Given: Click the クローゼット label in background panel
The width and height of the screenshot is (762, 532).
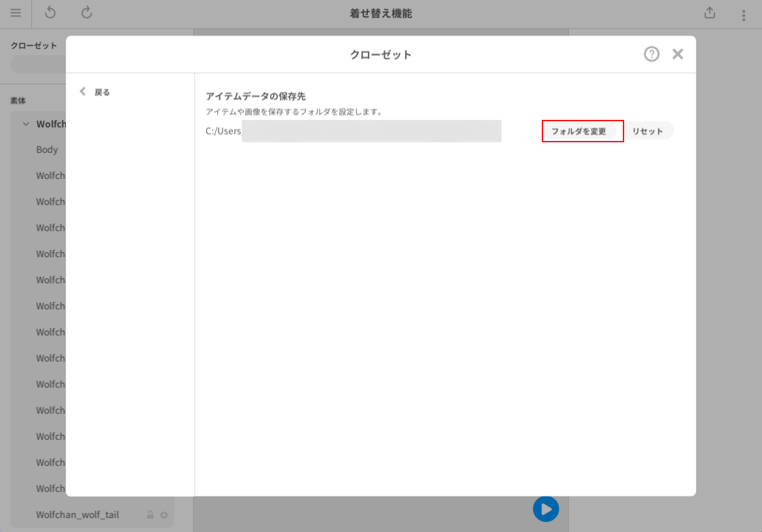Looking at the screenshot, I should [x=34, y=45].
